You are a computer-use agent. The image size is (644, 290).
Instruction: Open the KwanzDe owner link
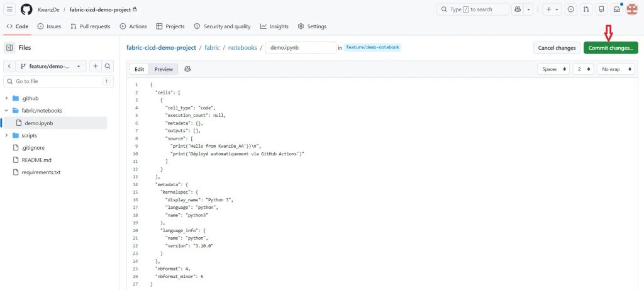pos(48,9)
